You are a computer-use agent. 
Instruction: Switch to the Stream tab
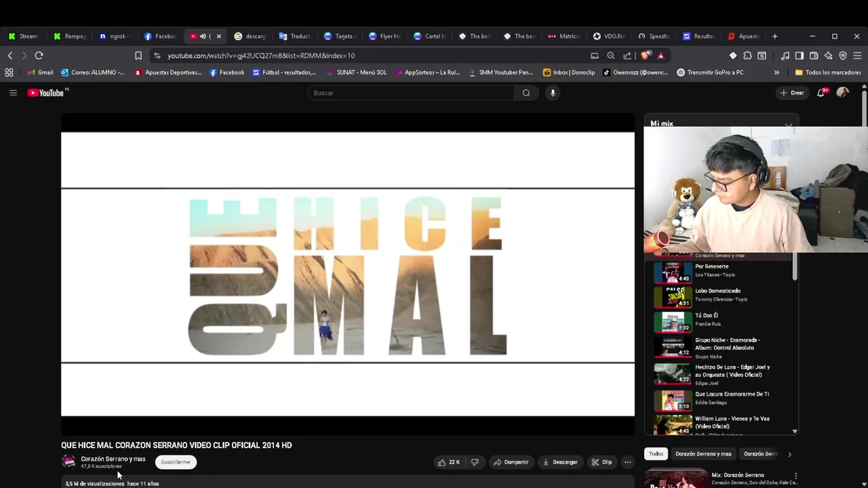point(24,37)
